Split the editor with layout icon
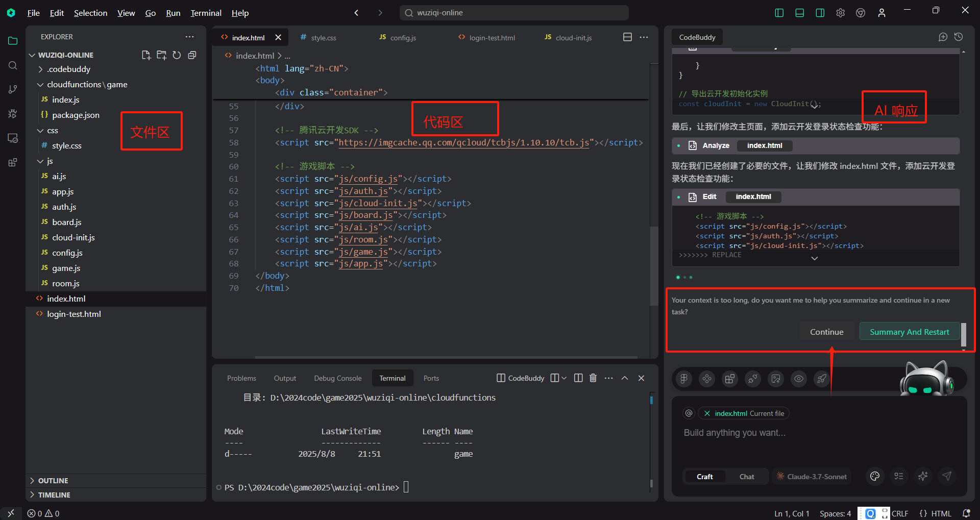The height and width of the screenshot is (520, 980). [627, 37]
